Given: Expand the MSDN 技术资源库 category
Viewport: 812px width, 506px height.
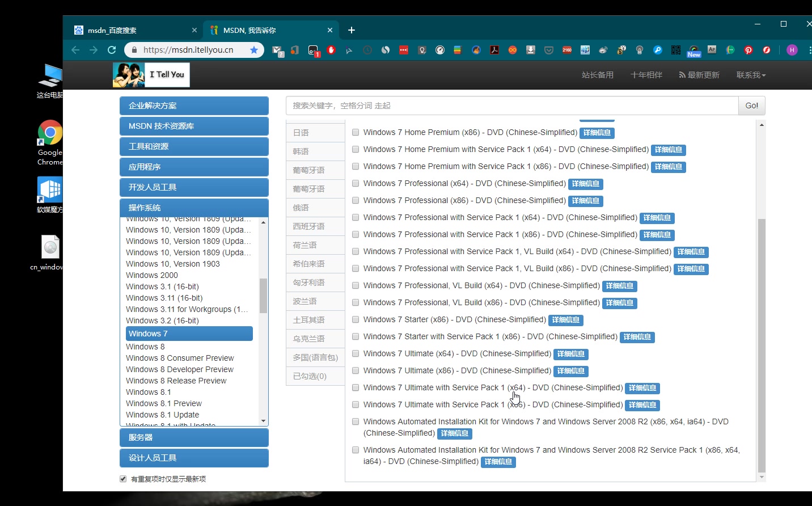Looking at the screenshot, I should tap(194, 126).
